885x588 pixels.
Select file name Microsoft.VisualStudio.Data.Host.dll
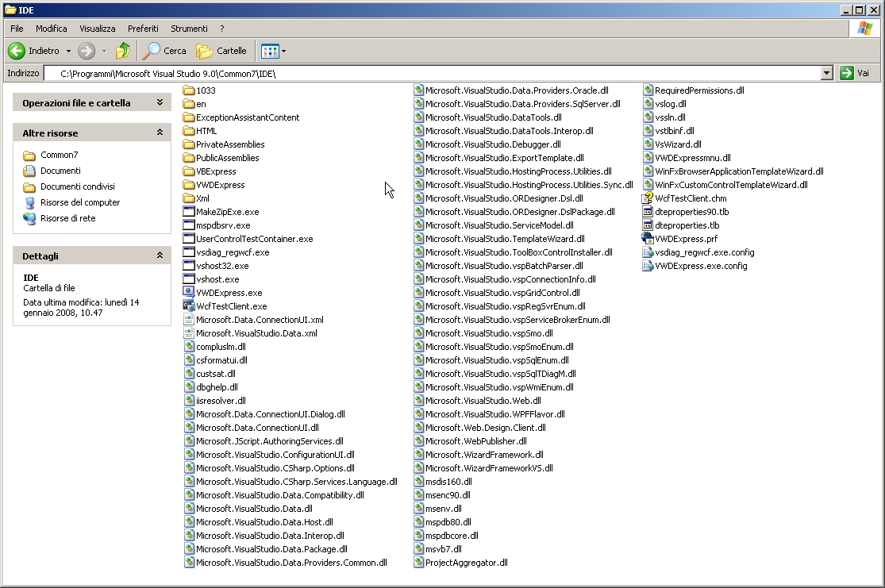pos(264,522)
